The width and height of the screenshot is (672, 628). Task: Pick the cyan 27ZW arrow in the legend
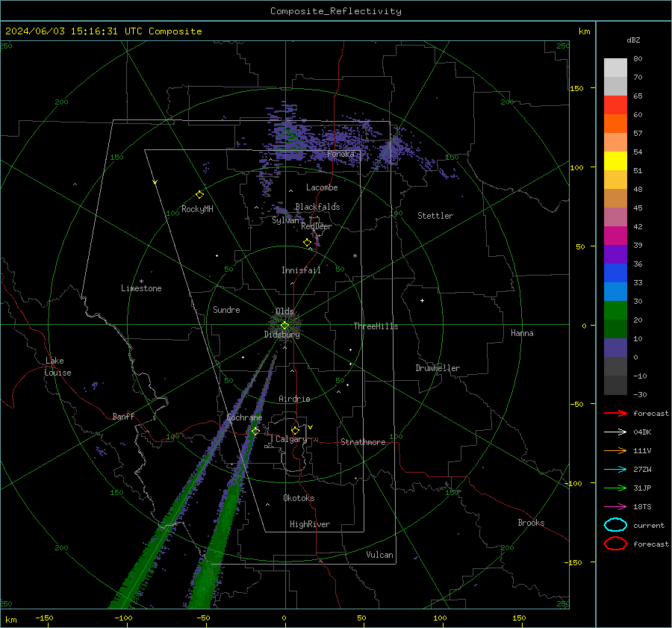[x=615, y=470]
